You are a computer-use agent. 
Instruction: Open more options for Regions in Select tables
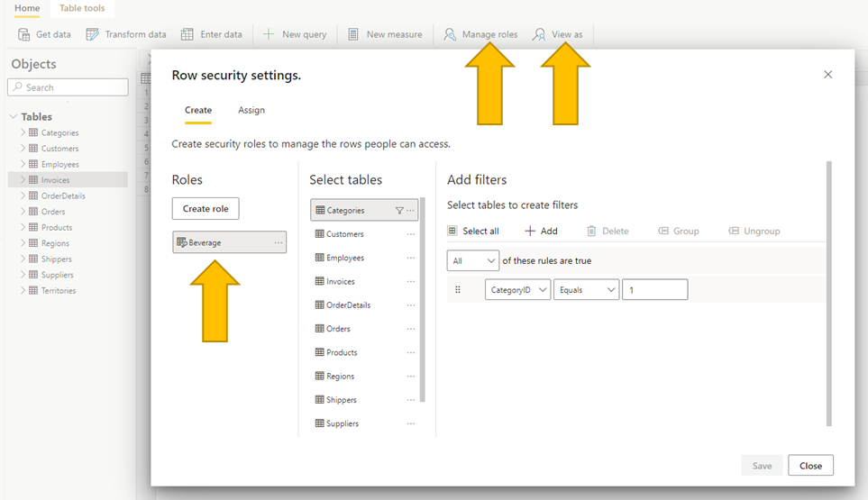[x=411, y=376]
